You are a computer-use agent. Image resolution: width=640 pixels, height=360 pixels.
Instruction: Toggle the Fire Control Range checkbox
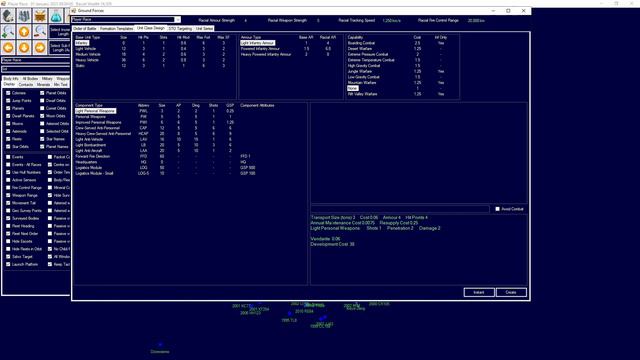click(x=8, y=188)
